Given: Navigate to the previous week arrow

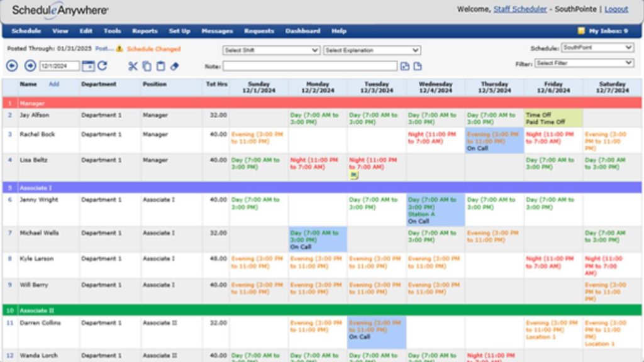Looking at the screenshot, I should pos(13,63).
